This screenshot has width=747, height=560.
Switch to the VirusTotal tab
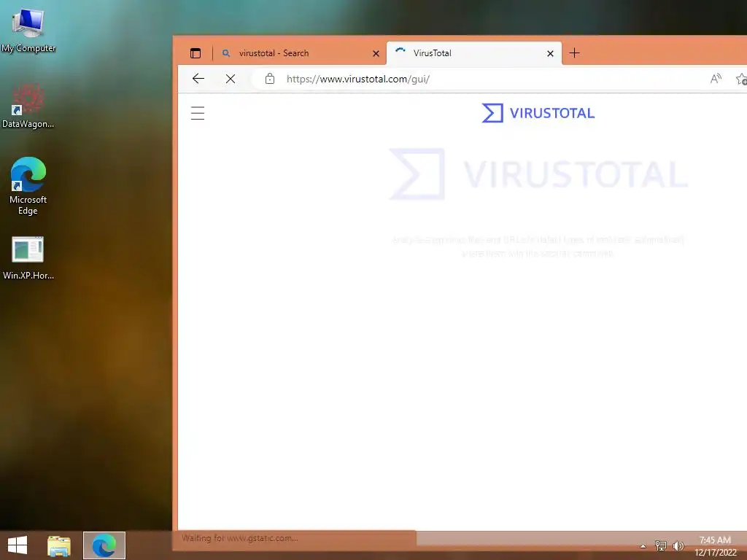(474, 52)
